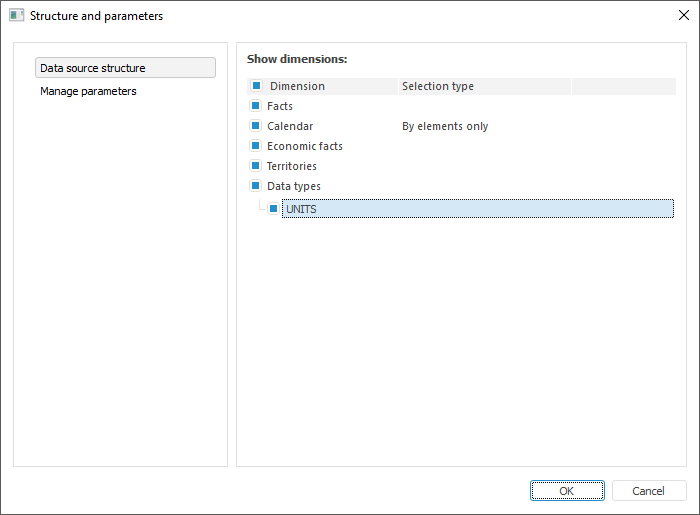Open the Calendar selection type 'By elements only'
Screen dimensions: 700x515
pyautogui.click(x=445, y=126)
